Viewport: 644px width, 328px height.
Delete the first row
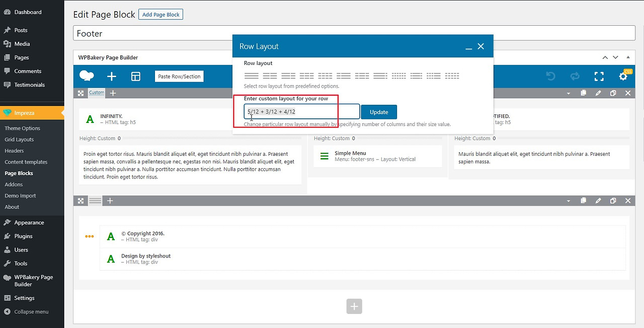tap(628, 93)
